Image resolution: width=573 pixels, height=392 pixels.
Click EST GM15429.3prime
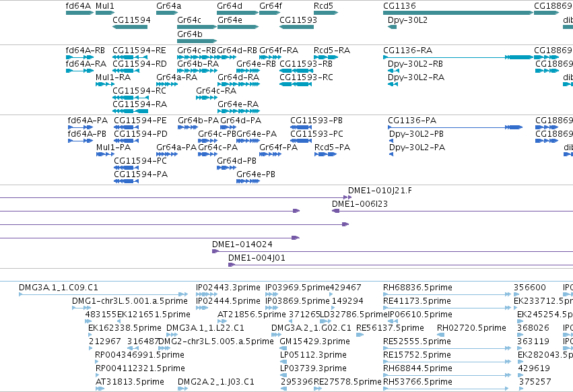(314, 342)
